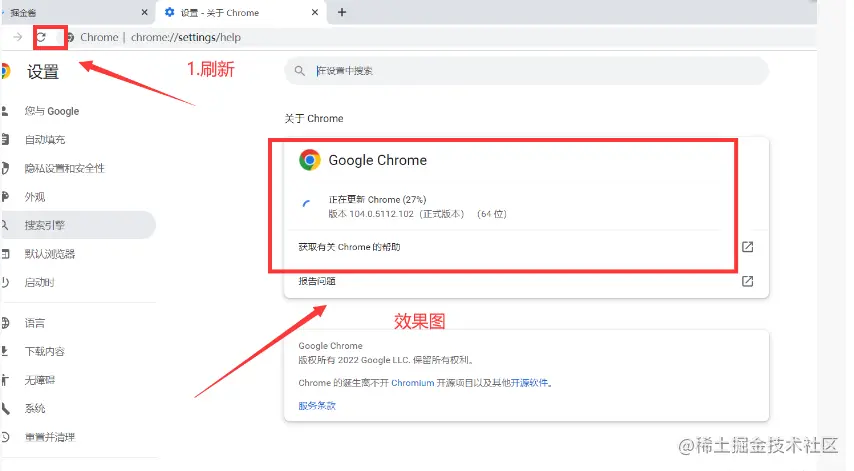This screenshot has width=854, height=471.
Task: Click the gear icon on the settings tab
Action: click(x=169, y=12)
